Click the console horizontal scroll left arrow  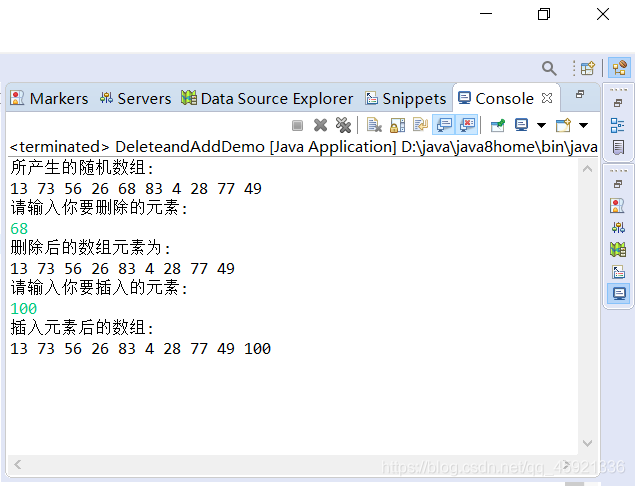pos(17,464)
